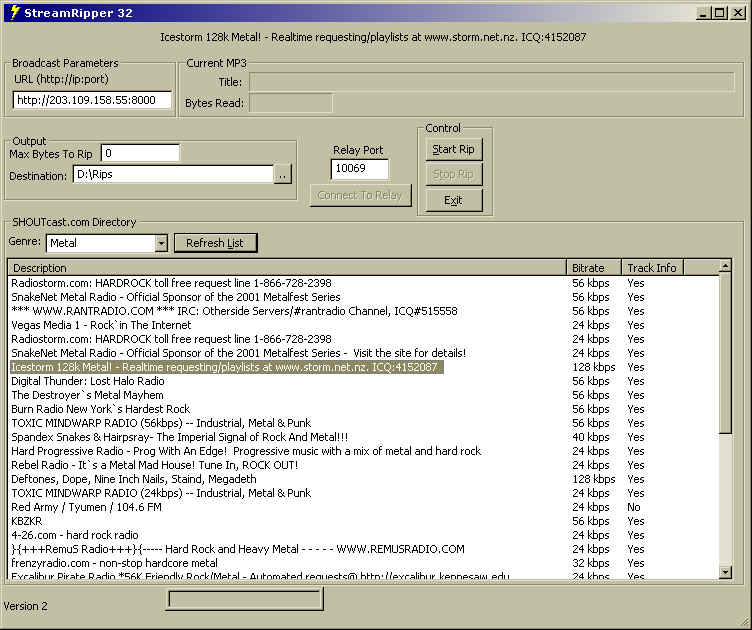Click the Max Bytes To Rip field
752x630 pixels.
point(141,153)
